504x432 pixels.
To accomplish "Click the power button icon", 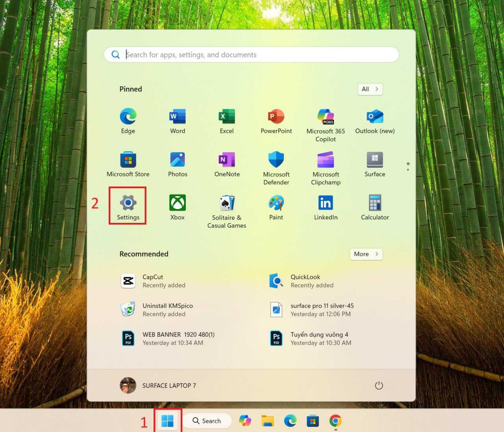I will tap(379, 386).
